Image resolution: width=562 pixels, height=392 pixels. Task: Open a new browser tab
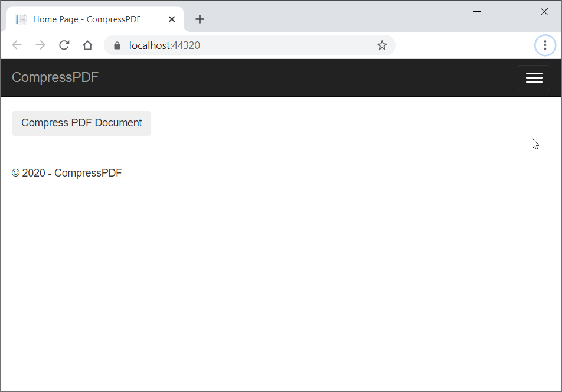point(200,19)
